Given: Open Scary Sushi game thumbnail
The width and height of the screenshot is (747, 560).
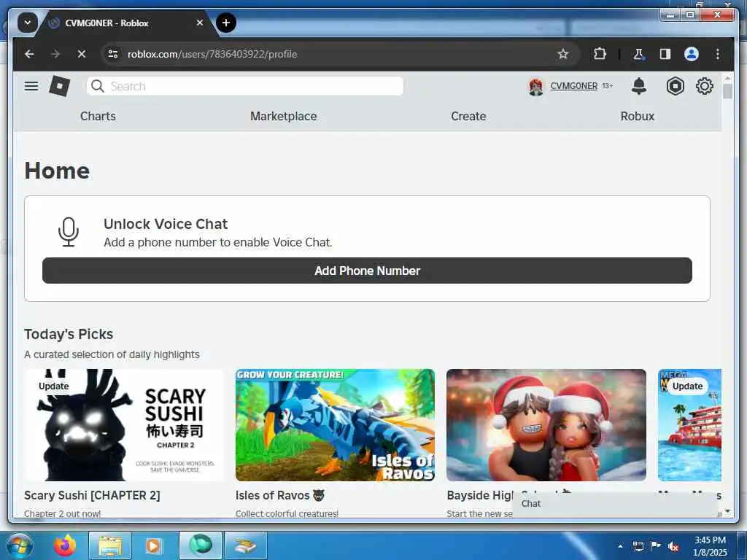Looking at the screenshot, I should [124, 425].
